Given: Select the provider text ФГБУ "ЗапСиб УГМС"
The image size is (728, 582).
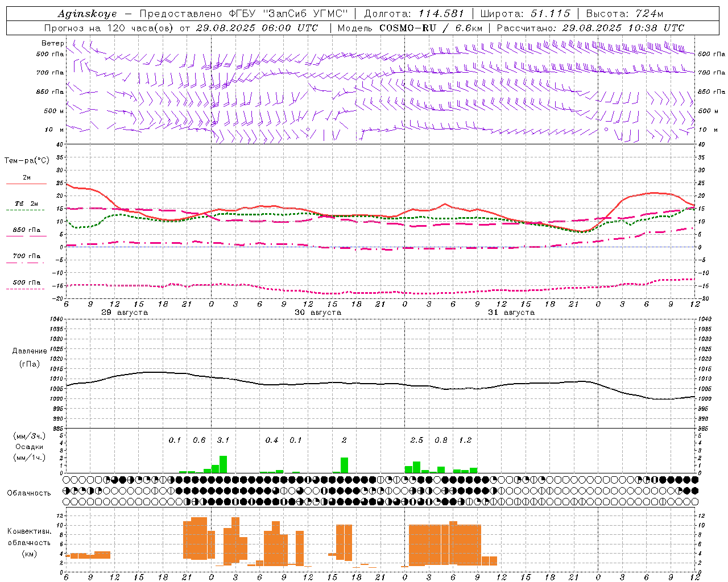Looking at the screenshot, I should (287, 14).
